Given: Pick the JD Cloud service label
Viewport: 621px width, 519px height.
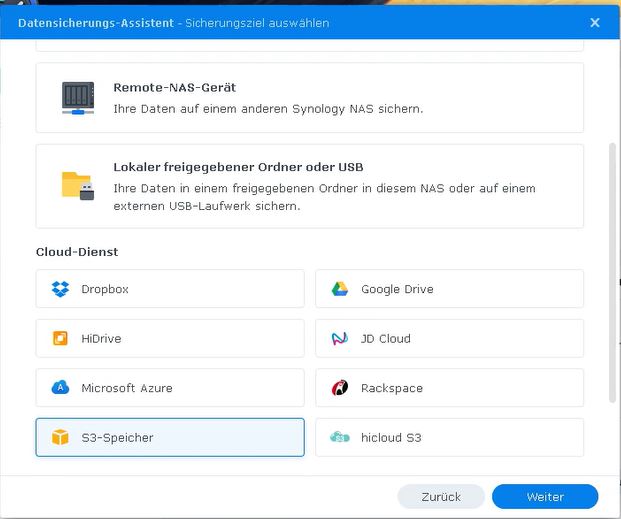Looking at the screenshot, I should pyautogui.click(x=386, y=338).
